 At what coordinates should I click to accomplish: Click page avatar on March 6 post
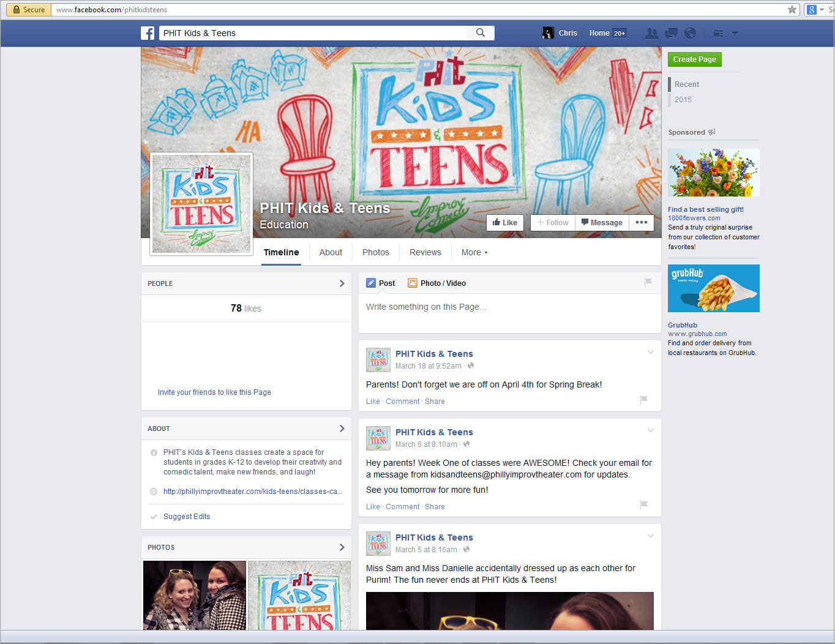tap(378, 438)
